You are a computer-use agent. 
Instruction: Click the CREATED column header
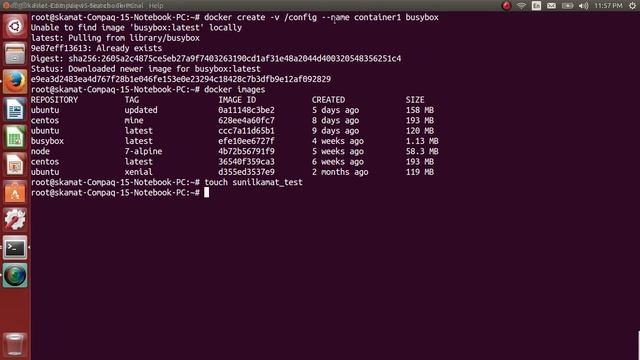click(x=328, y=100)
